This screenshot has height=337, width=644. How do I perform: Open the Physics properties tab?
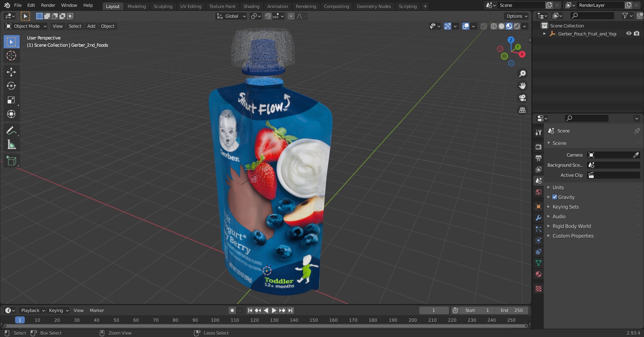pos(539,240)
